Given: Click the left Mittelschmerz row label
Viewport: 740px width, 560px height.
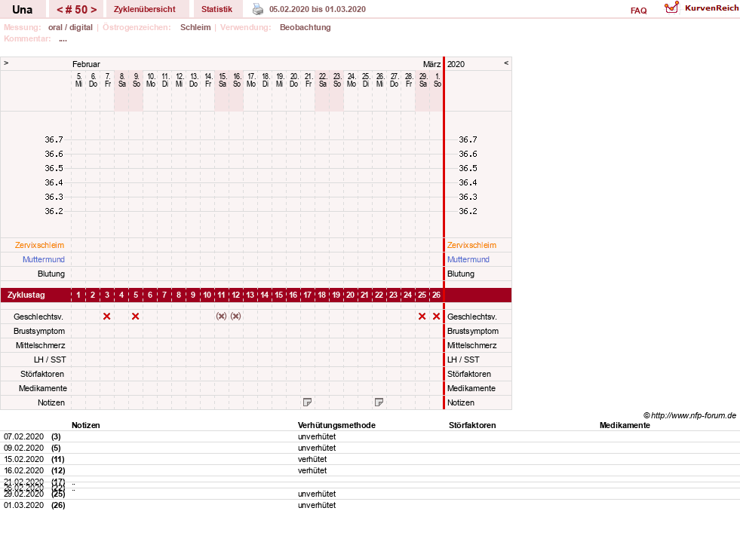Looking at the screenshot, I should pyautogui.click(x=41, y=345).
